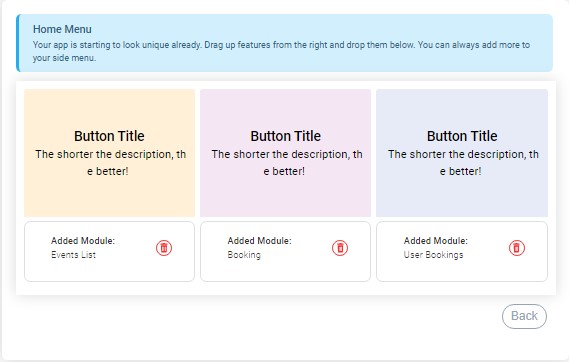
Task: Click the blue banner instruction text
Action: tap(281, 51)
